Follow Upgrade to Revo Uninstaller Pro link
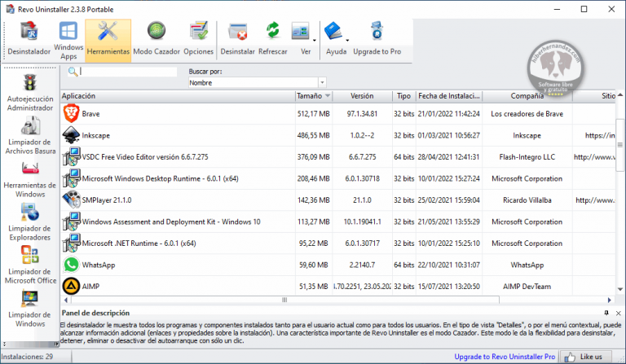 pos(505,357)
